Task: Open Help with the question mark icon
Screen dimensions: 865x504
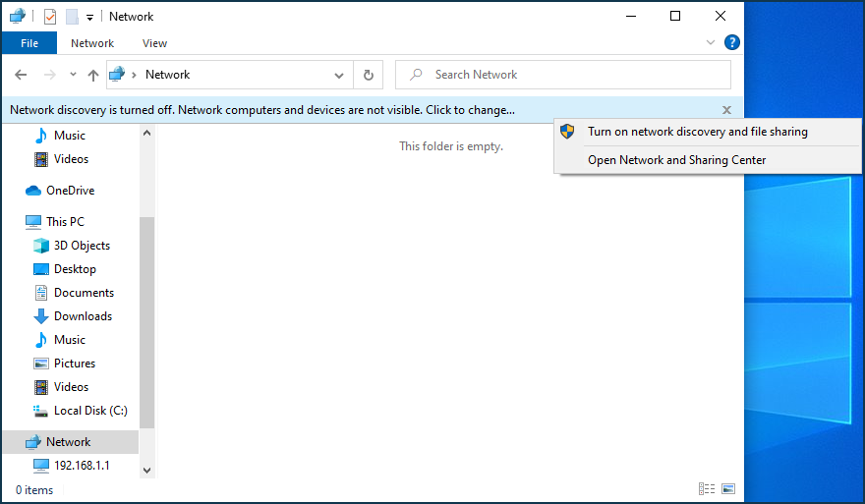Action: point(732,42)
